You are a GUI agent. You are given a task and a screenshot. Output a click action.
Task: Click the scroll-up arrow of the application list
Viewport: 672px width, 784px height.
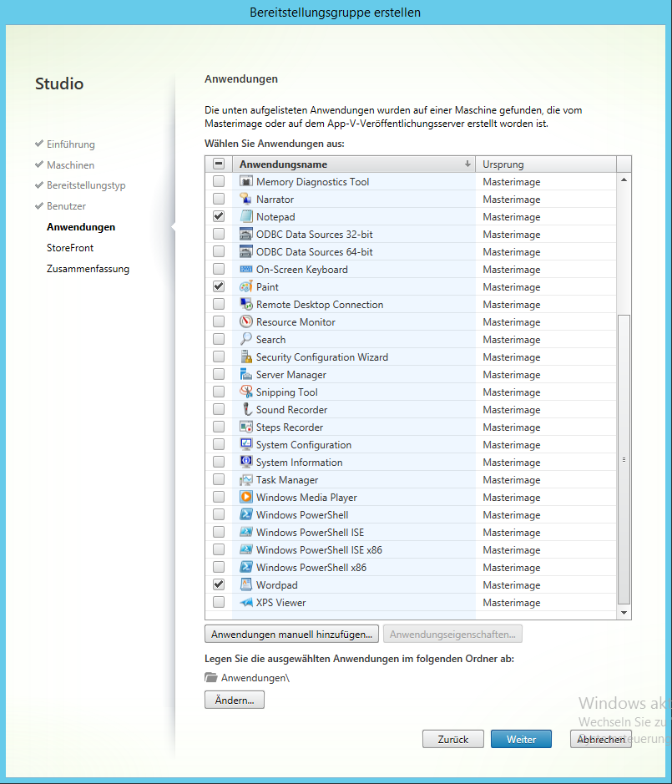624,180
